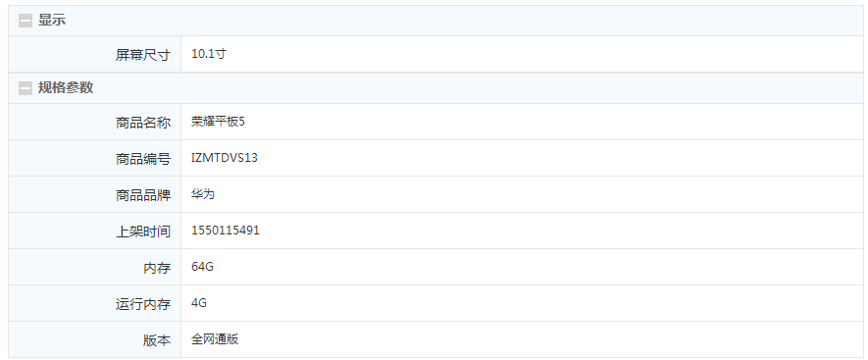This screenshot has height=360, width=868.
Task: Collapse the 显示 section with minus icon
Action: [26, 21]
